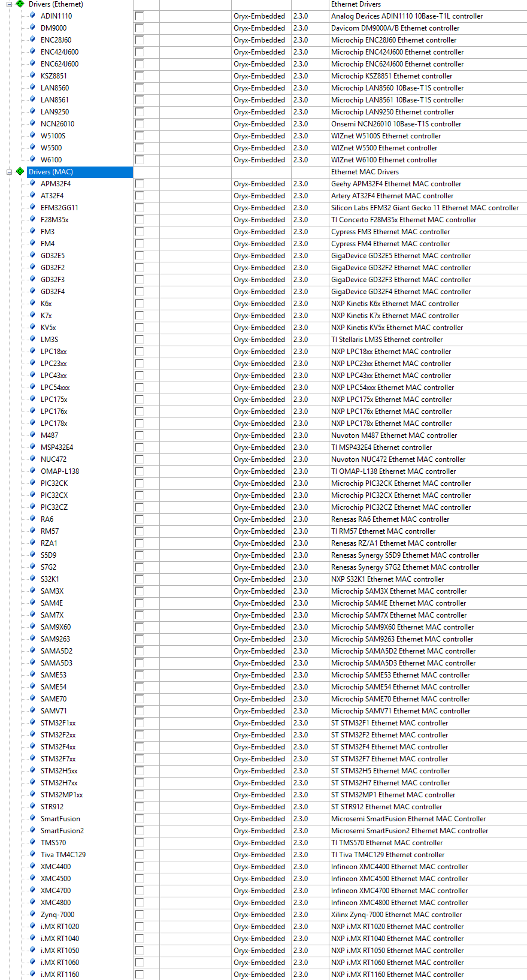Screen dimensions: 527x980
Task: Collapse the Drivers (Ethernet) tree node
Action: (x=9, y=4)
